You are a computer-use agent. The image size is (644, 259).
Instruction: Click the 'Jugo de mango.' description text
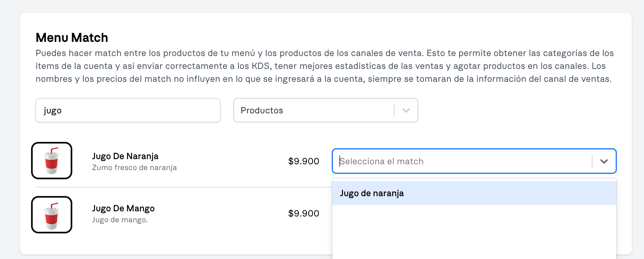pos(120,220)
